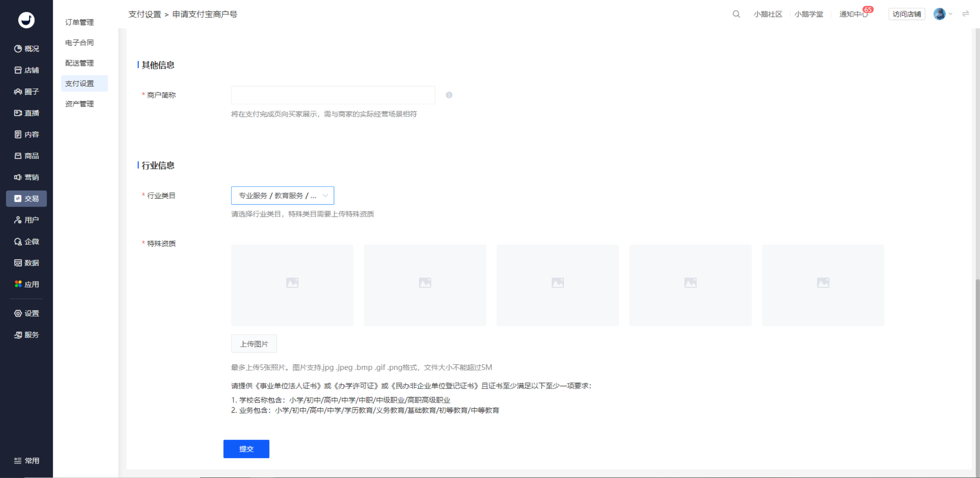Click the info icon beside 商户简称
This screenshot has width=980, height=478.
tap(449, 95)
